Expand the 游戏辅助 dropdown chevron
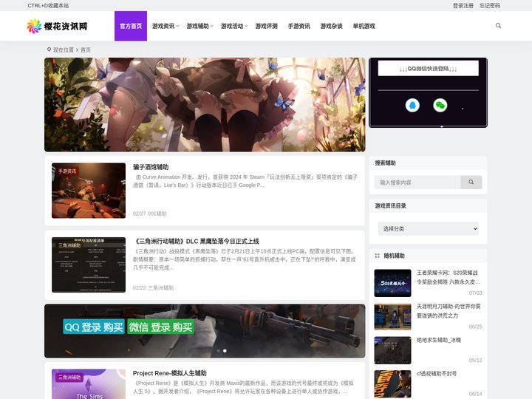Image resolution: width=532 pixels, height=399 pixels. [212, 26]
